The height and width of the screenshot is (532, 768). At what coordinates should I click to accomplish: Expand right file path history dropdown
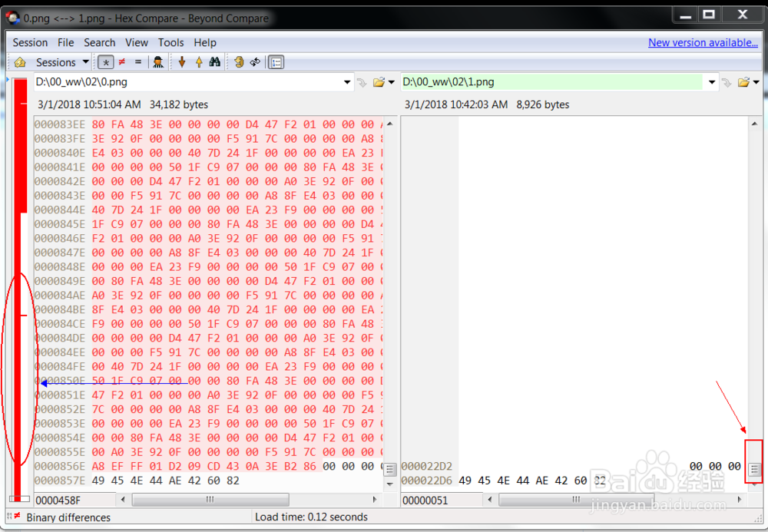[x=712, y=82]
